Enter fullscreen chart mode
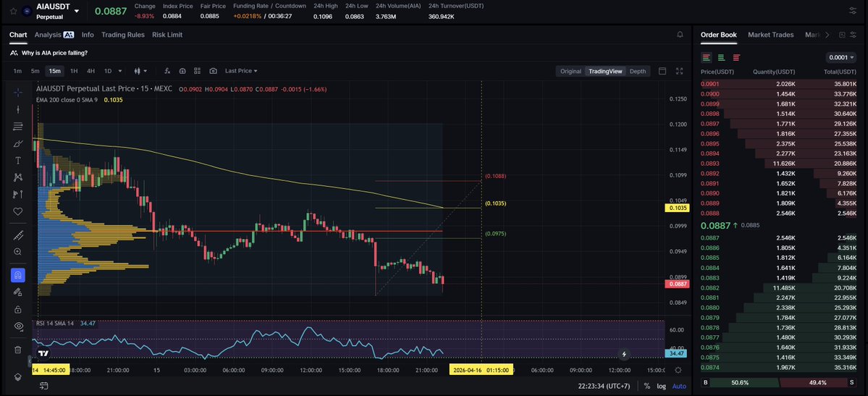Viewport: 868px width, 396px height. 680,71
